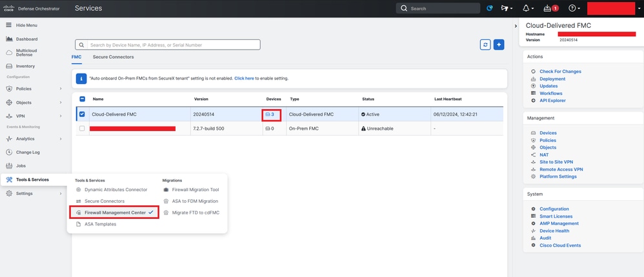The image size is (644, 277).
Task: Open Workflows action link
Action: pyautogui.click(x=551, y=93)
